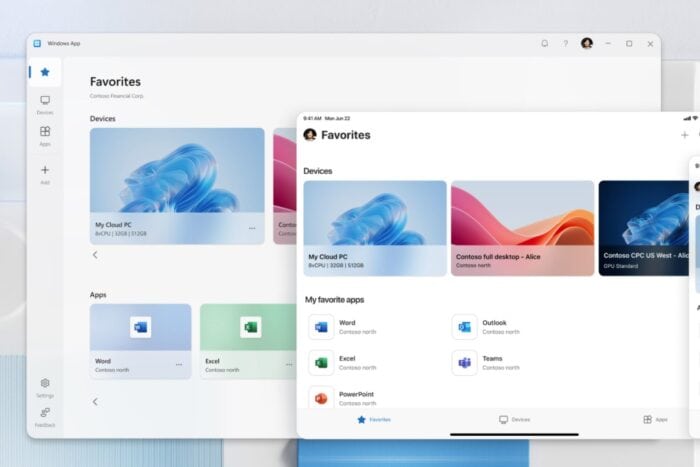
Task: Click My favorite apps heading on tablet
Action: point(334,300)
